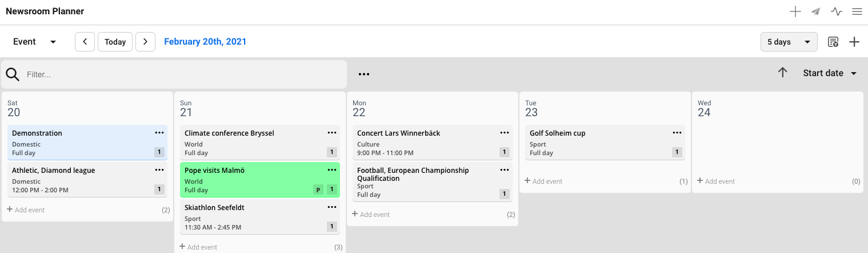Click the add-list icon beside 5 days

pos(833,42)
